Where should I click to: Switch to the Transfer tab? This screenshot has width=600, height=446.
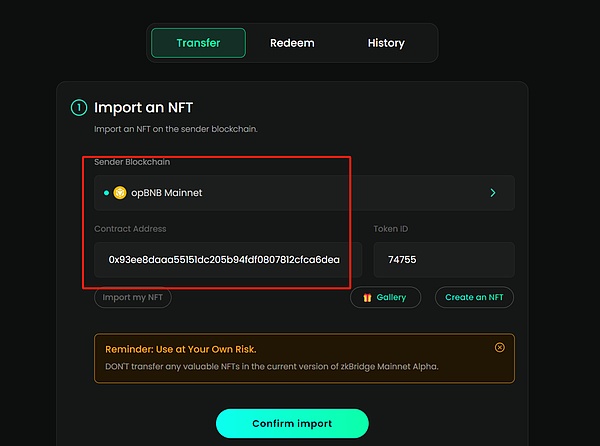(198, 43)
